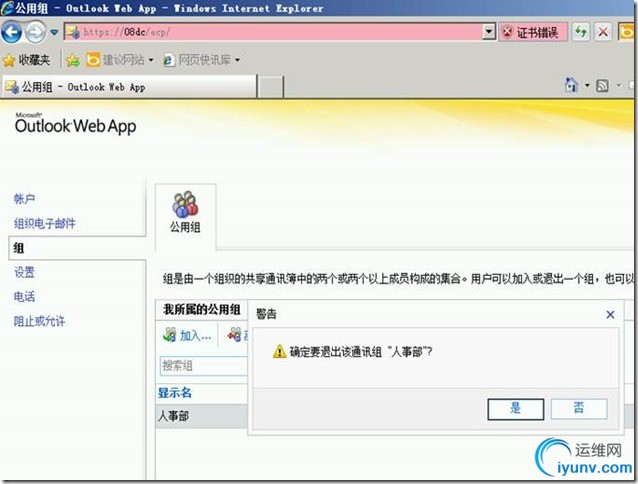Click the leave group icon beside 加入
Viewport: 638px width, 484px height.
click(236, 335)
